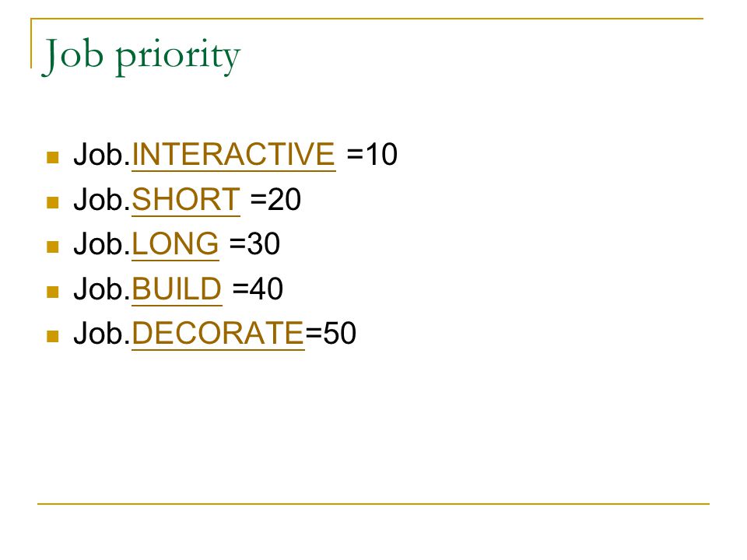Select the Job priority slide title
Image resolution: width=747 pixels, height=560 pixels.
pyautogui.click(x=142, y=56)
